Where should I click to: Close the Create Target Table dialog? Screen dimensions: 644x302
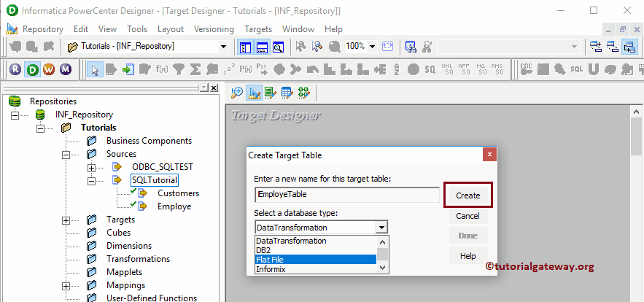coord(489,155)
